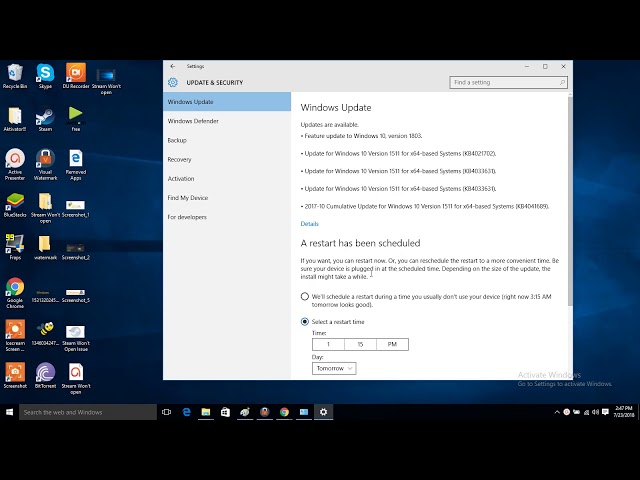Open Removed Apps desktop icon
This screenshot has height=480, width=640.
click(x=76, y=164)
